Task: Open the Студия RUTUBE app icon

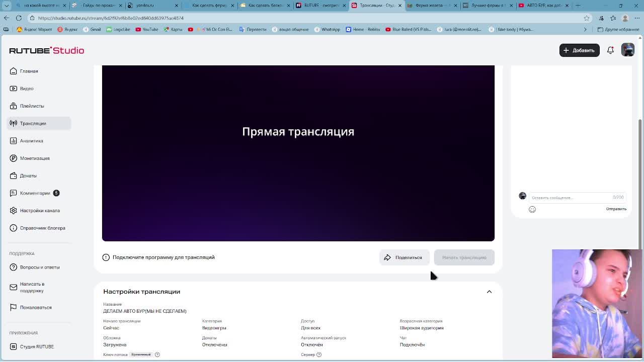Action: pyautogui.click(x=14, y=346)
